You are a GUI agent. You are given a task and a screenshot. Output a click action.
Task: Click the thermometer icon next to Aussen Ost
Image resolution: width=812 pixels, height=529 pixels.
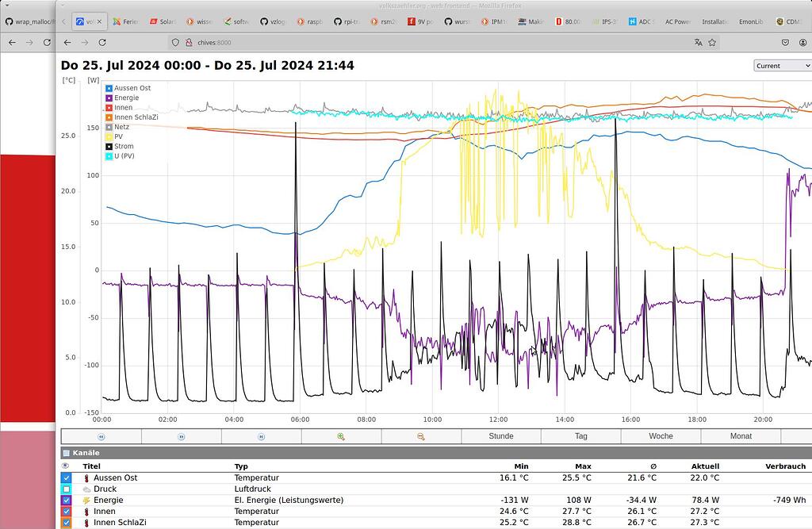pos(86,477)
